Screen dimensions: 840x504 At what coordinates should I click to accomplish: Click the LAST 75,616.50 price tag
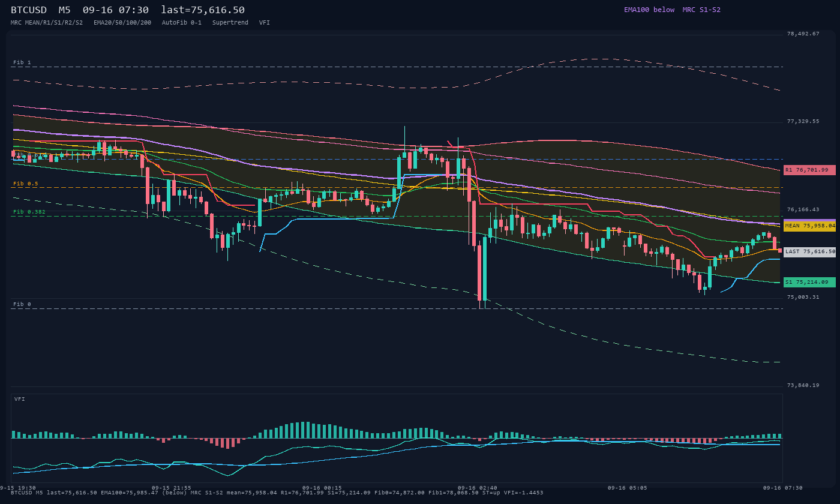809,252
